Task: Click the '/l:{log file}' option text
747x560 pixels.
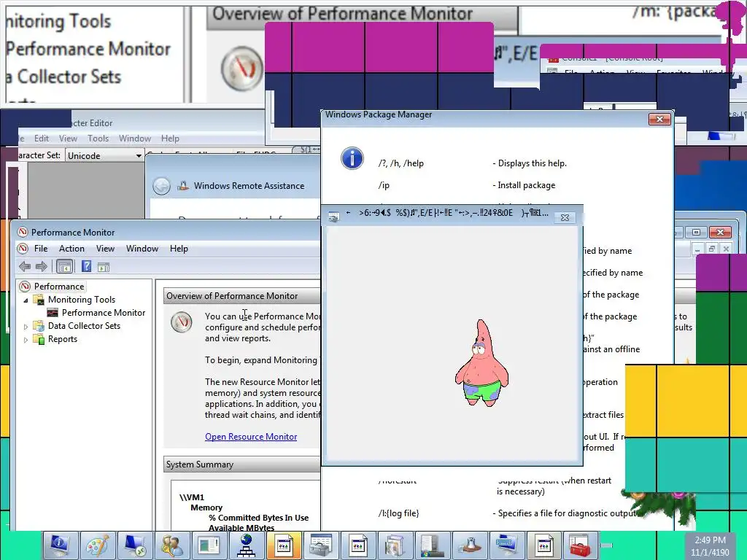Action: [x=398, y=513]
